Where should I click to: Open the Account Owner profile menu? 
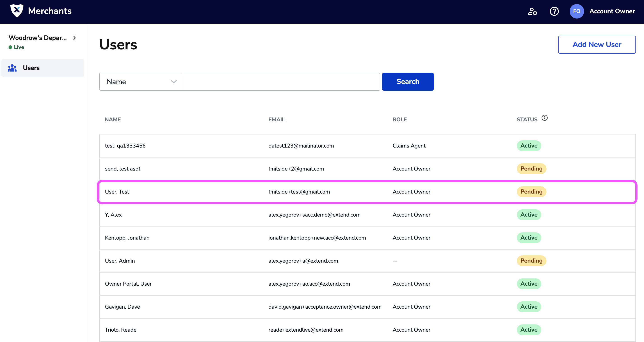pyautogui.click(x=612, y=11)
